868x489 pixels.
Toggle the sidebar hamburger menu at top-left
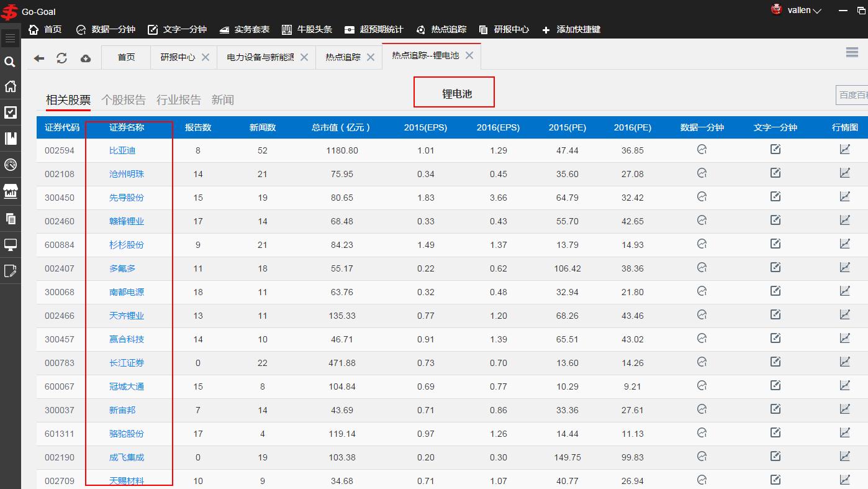click(10, 39)
